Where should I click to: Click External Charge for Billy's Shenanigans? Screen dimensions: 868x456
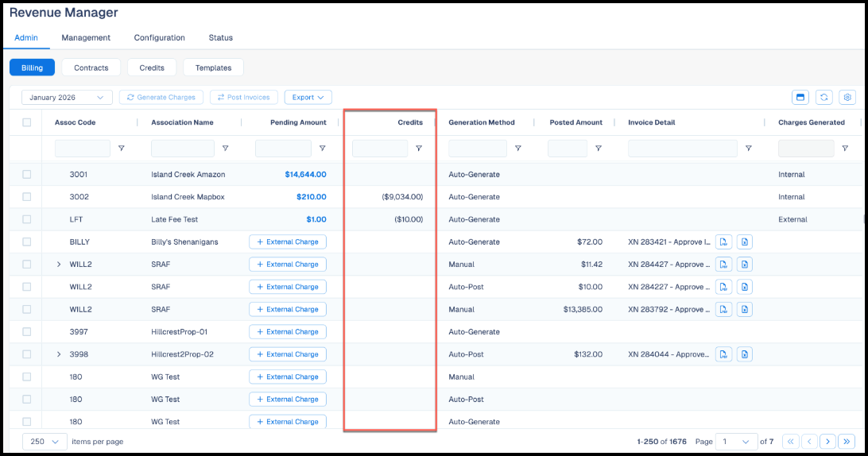pos(287,242)
